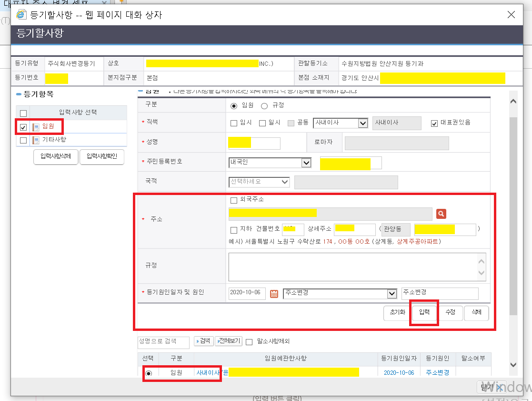Click the 초기화 reset button
The height and width of the screenshot is (401, 532).
tap(397, 313)
